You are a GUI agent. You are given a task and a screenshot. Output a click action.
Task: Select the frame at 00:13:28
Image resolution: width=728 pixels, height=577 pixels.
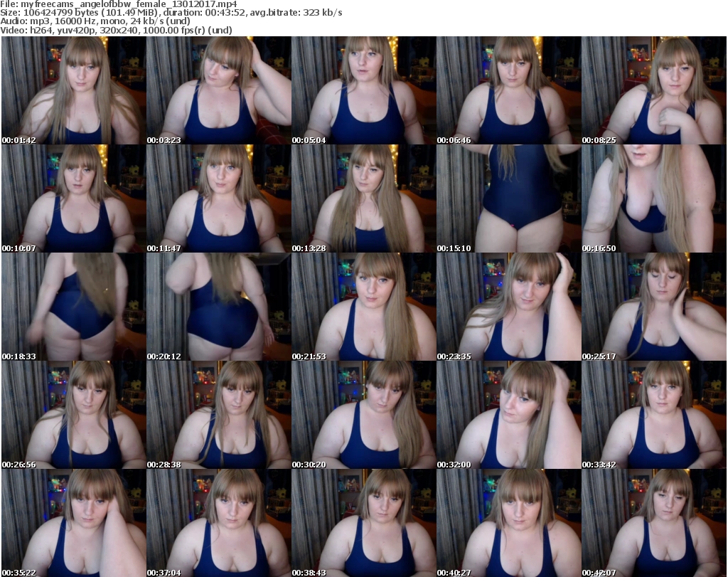click(x=363, y=198)
